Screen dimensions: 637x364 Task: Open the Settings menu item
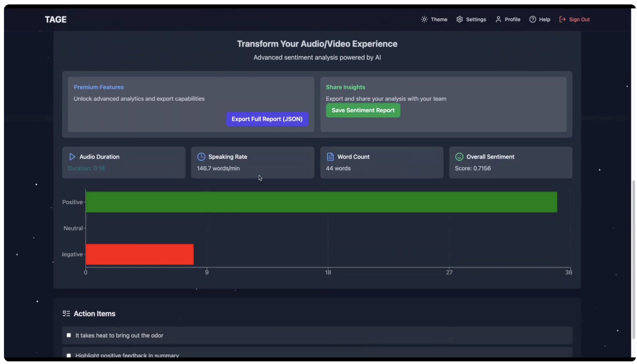[x=476, y=19]
